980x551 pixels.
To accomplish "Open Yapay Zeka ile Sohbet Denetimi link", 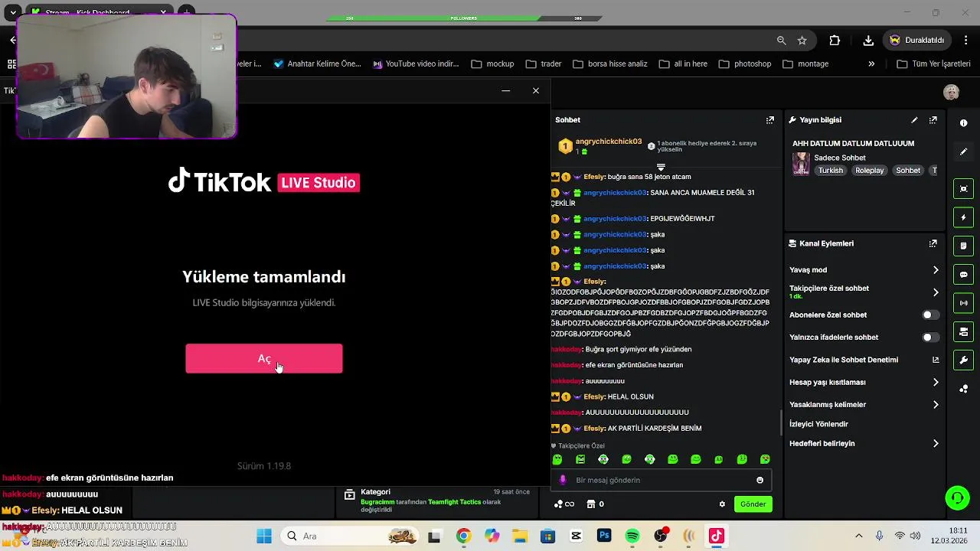I will coord(864,360).
